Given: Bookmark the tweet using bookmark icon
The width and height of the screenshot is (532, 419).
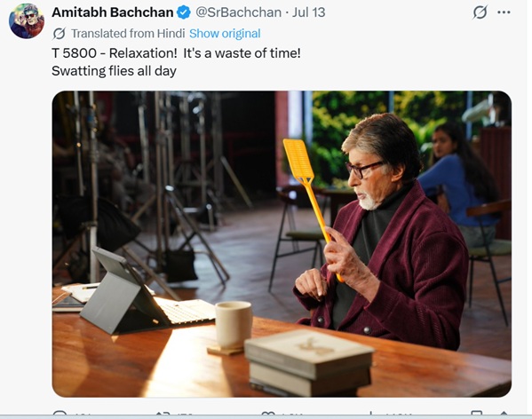Looking at the screenshot, I should coord(477,414).
